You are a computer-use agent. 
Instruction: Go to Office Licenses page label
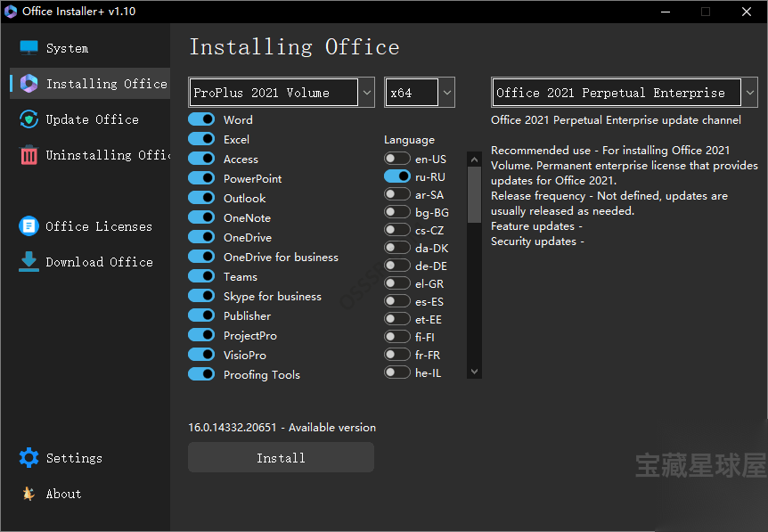pos(99,225)
